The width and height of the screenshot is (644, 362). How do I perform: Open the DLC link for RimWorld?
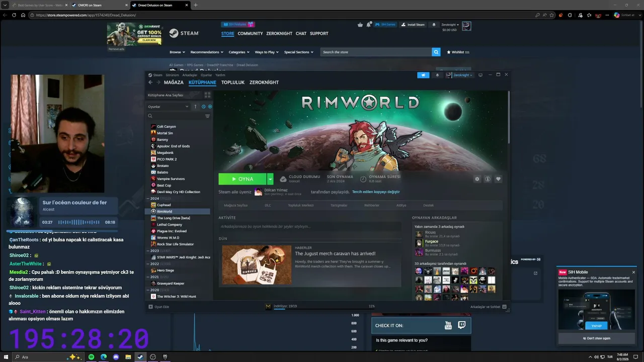pyautogui.click(x=268, y=205)
